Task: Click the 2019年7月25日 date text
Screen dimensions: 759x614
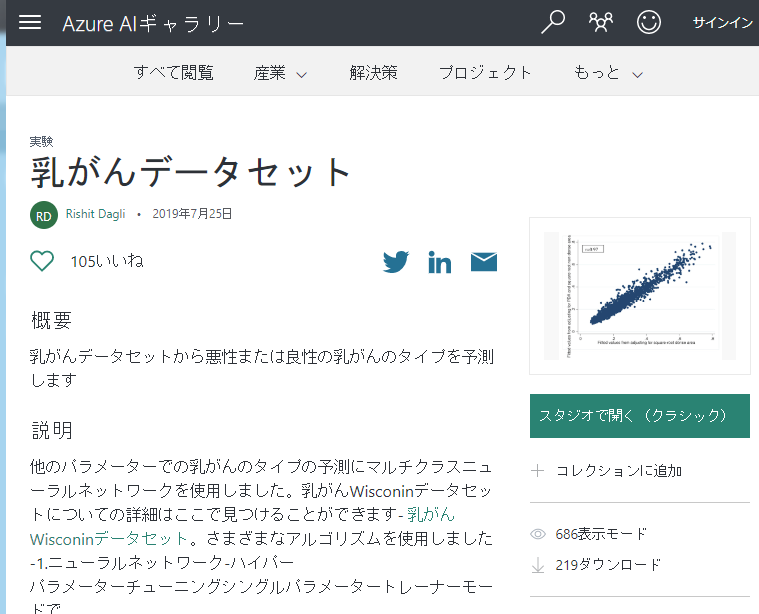Action: [192, 214]
